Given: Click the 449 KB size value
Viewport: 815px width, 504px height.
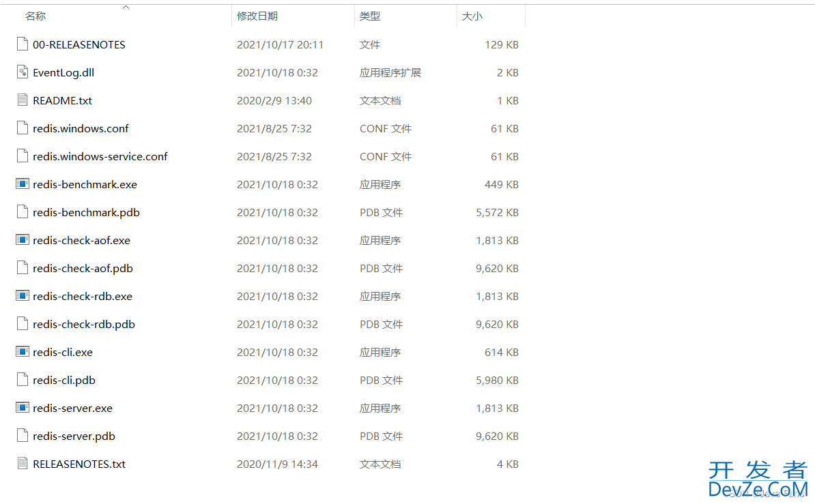Looking at the screenshot, I should pos(502,184).
